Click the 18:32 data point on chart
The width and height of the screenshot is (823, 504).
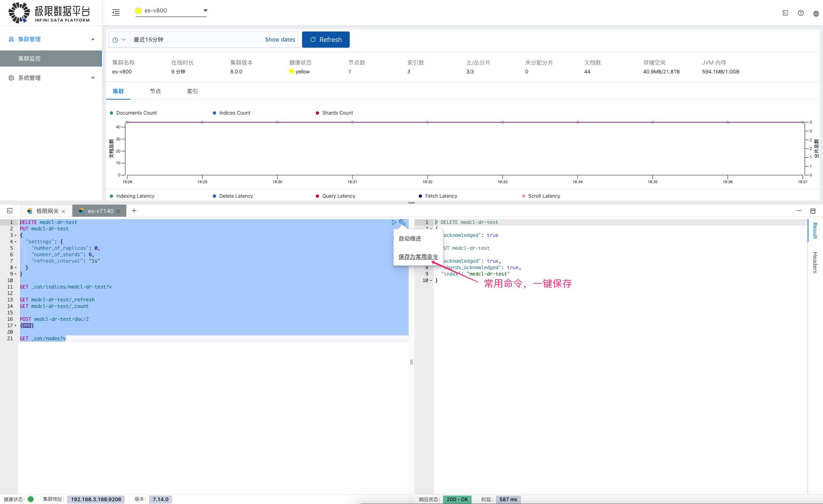[x=427, y=122]
